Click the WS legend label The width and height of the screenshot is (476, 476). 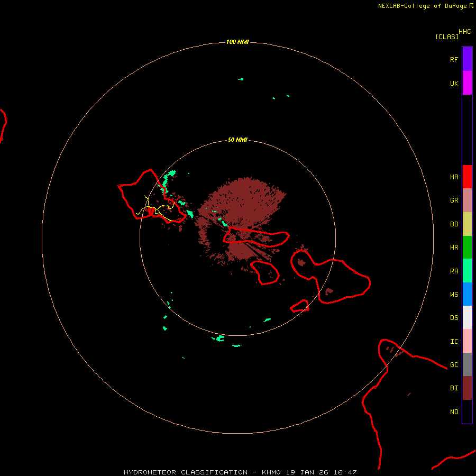454,294
